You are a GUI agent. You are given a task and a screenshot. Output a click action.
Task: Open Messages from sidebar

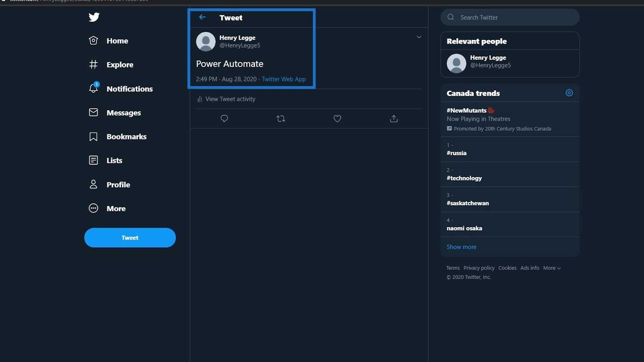[115, 113]
